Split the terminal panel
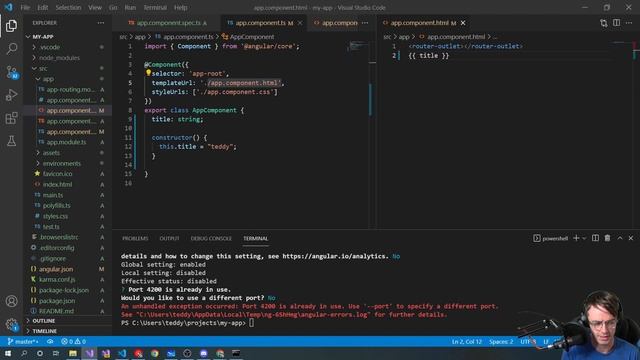The image size is (640, 360). (x=595, y=238)
